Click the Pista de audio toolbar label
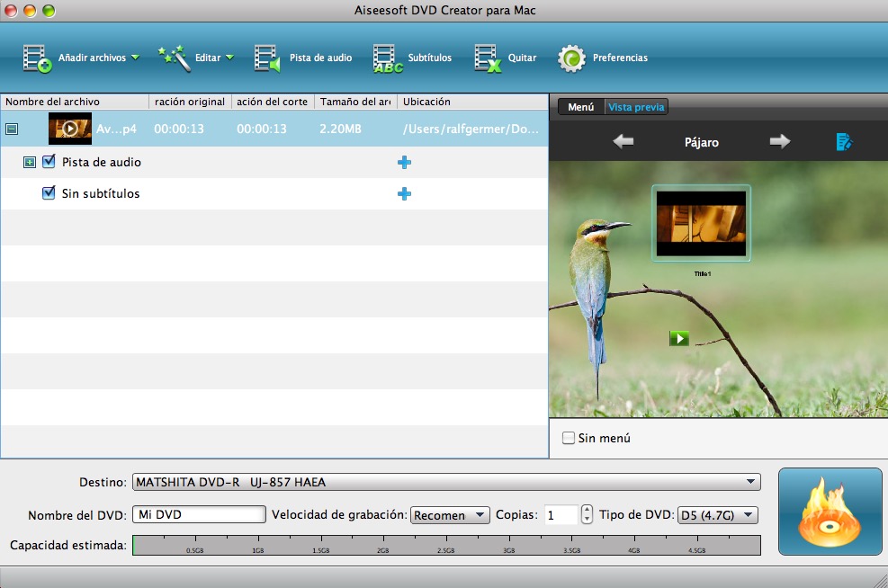This screenshot has width=888, height=588. coord(320,58)
